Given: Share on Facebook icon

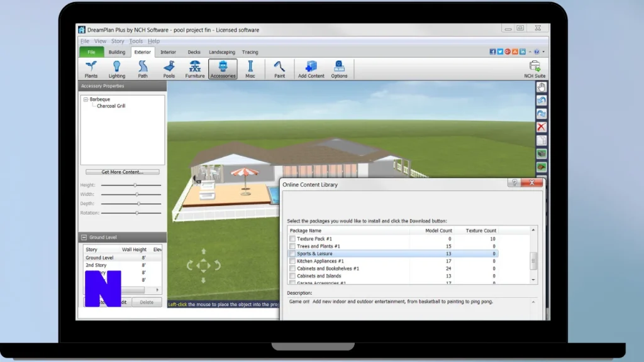Looking at the screenshot, I should pos(492,52).
